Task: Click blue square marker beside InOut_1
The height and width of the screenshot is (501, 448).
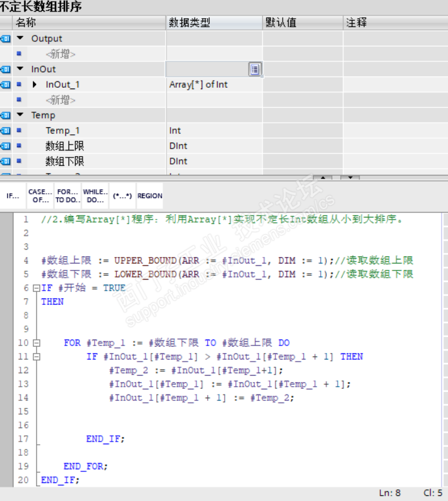Action: pos(19,84)
